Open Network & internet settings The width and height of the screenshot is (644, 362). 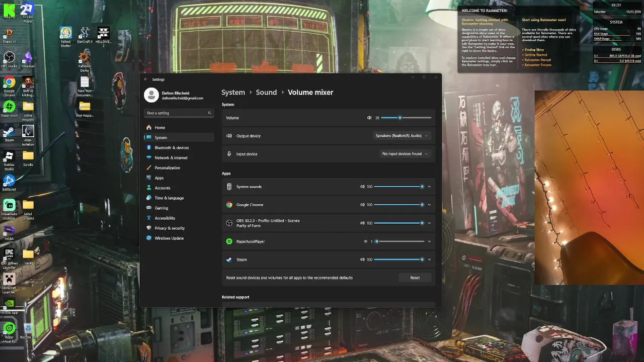coord(180,158)
